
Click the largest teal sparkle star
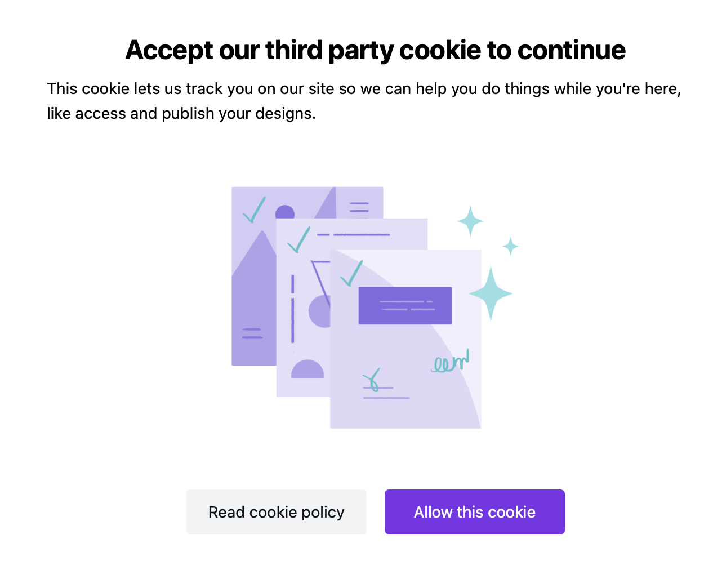(491, 293)
